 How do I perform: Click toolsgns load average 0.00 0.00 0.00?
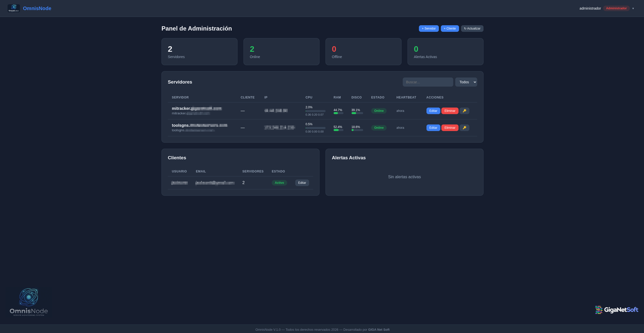[x=314, y=132]
